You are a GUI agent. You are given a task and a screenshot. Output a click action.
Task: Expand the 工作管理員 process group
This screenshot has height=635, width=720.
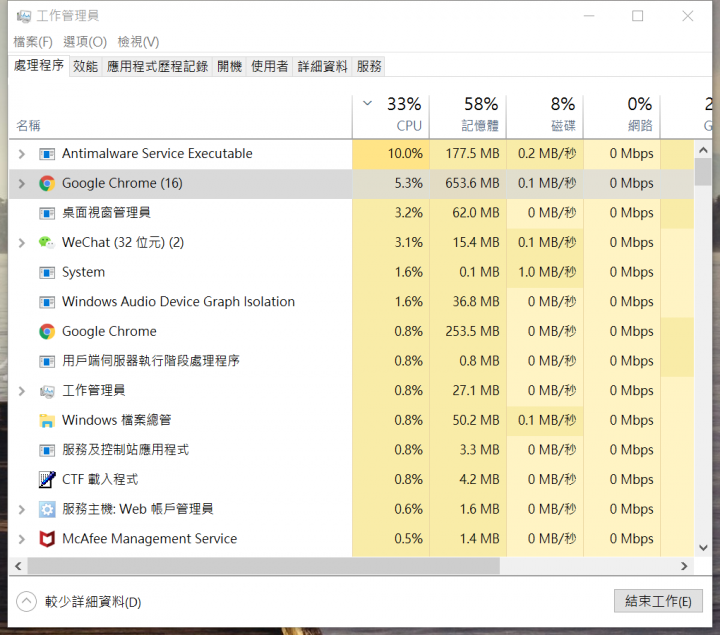(x=22, y=391)
